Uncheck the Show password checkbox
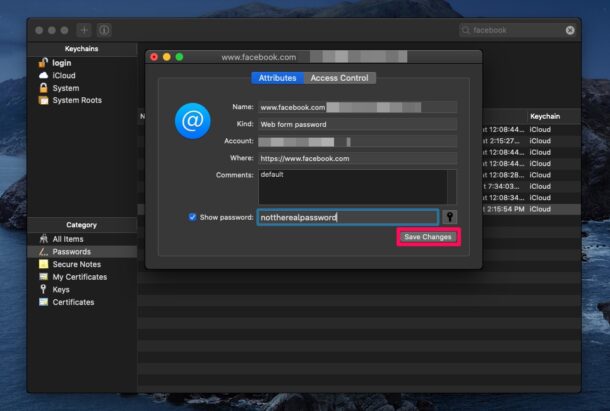This screenshot has width=610, height=411. click(192, 217)
